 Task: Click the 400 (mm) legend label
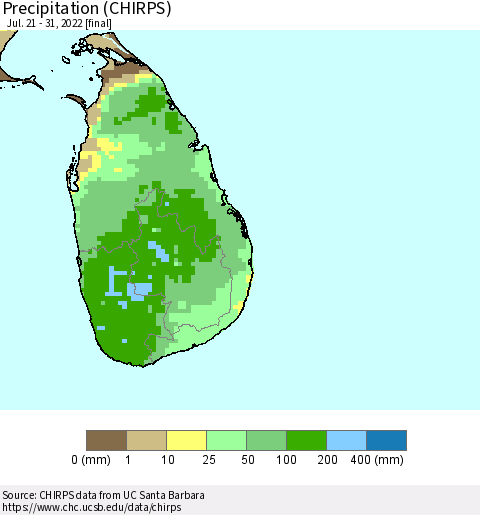(x=377, y=460)
